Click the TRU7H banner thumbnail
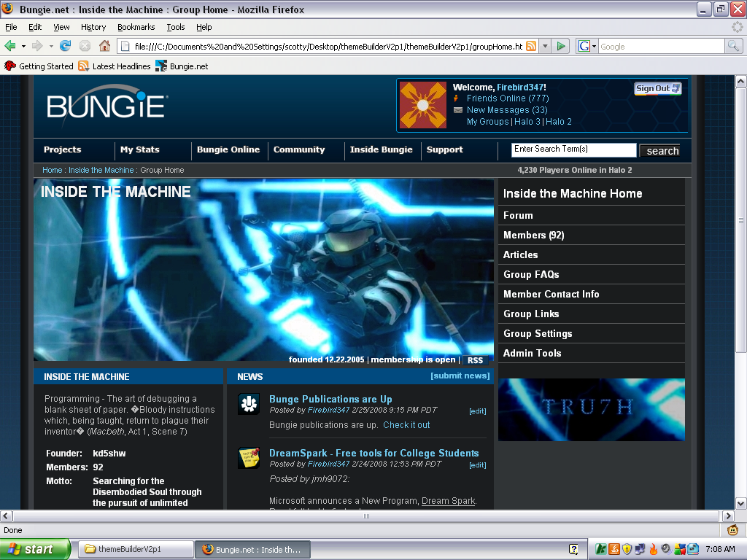 (591, 409)
